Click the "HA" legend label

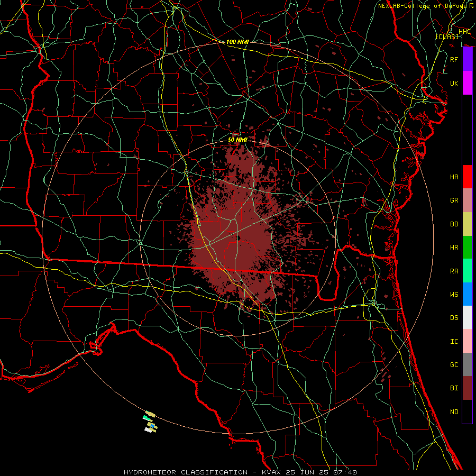(454, 177)
